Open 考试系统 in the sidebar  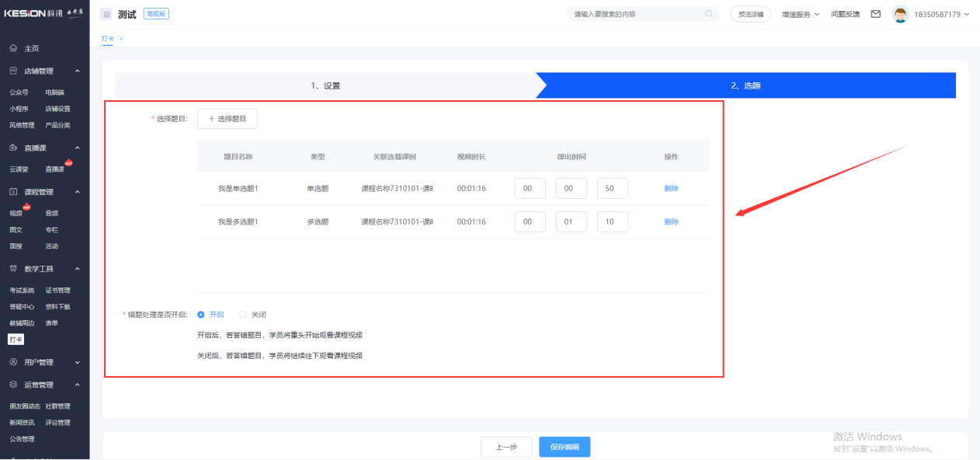22,291
